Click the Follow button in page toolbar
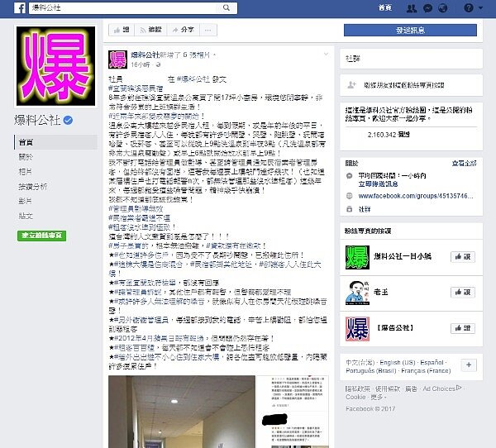Screen dimensions: 496x448 (x=151, y=30)
